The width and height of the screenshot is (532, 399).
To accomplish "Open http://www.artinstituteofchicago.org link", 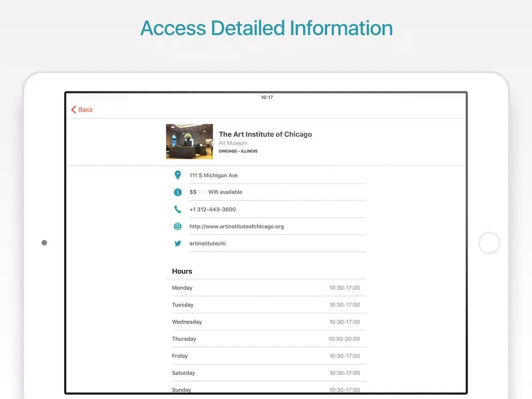I will (x=236, y=226).
